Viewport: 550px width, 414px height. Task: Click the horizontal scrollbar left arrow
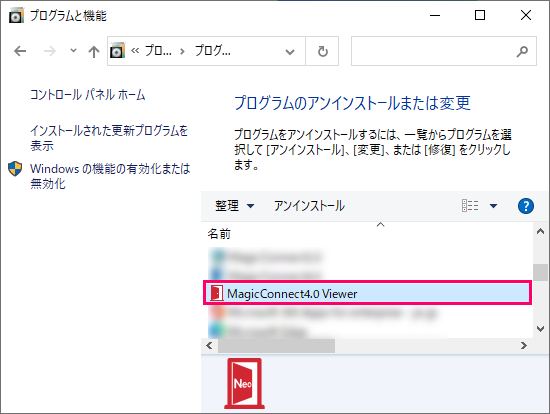209,346
